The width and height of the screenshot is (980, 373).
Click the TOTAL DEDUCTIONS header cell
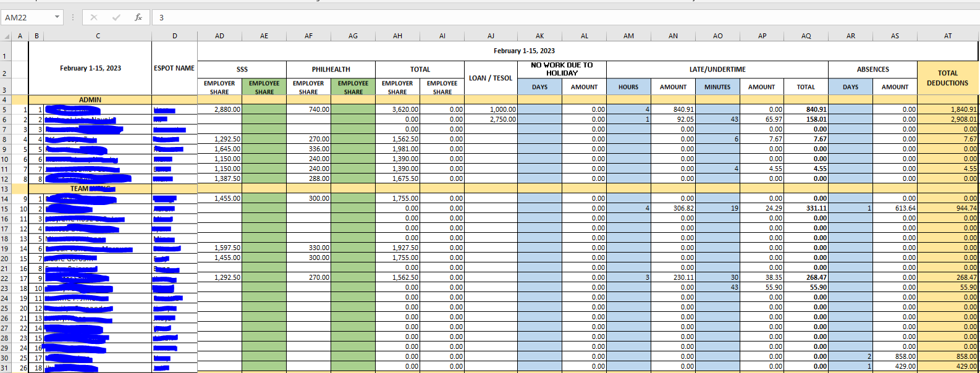(x=948, y=78)
